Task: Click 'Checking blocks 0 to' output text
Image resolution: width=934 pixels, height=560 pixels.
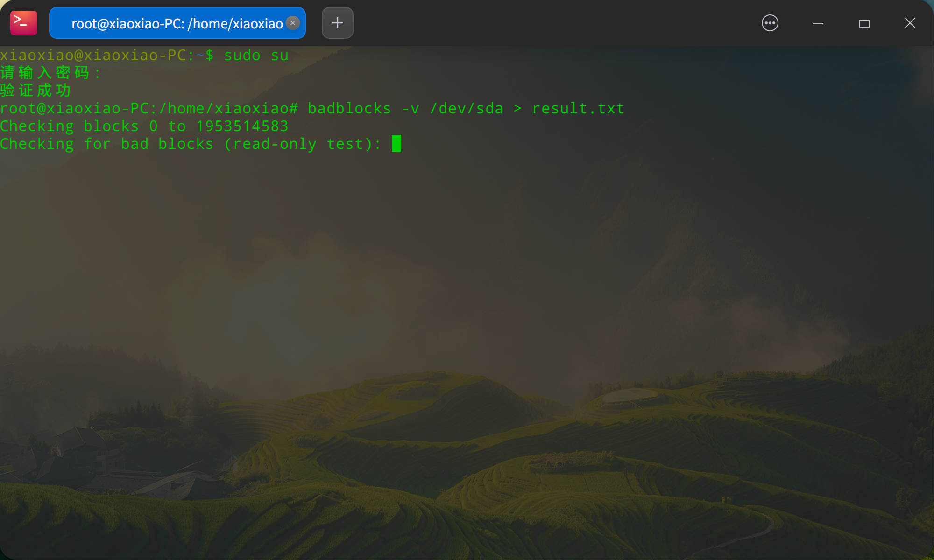Action: click(x=92, y=126)
